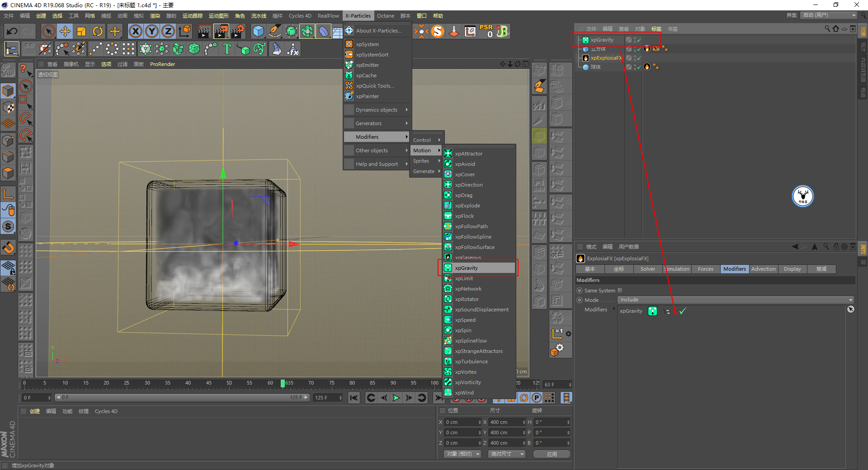
Task: Click the xpCache menu icon
Action: coord(349,75)
